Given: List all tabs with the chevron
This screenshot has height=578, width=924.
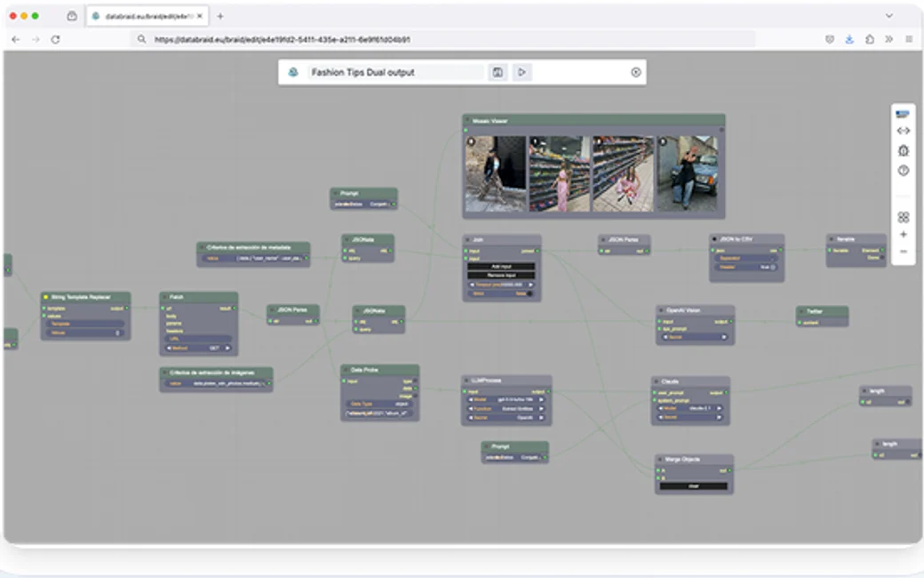Looking at the screenshot, I should click(x=889, y=16).
